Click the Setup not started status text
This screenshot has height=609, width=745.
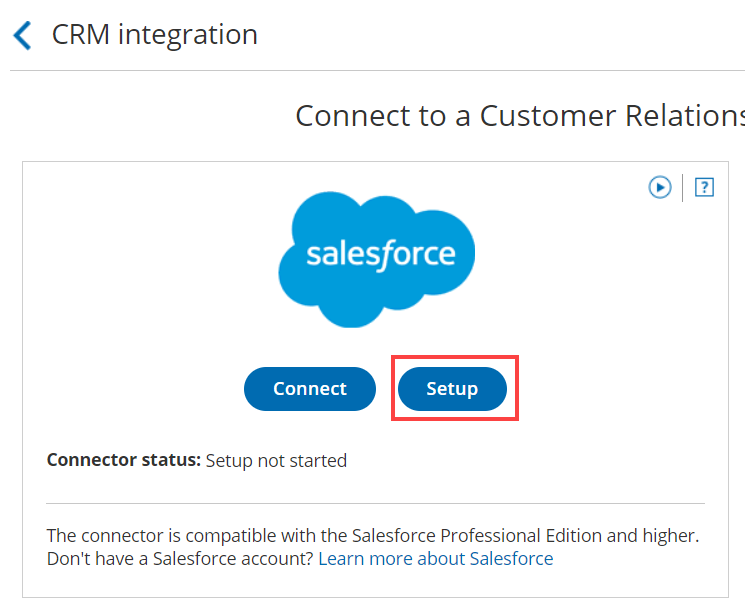276,461
